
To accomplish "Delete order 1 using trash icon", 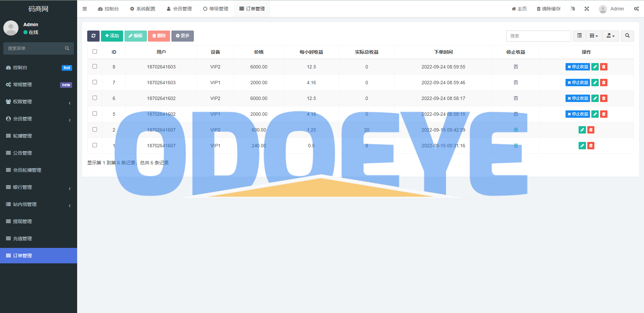I will tap(591, 146).
